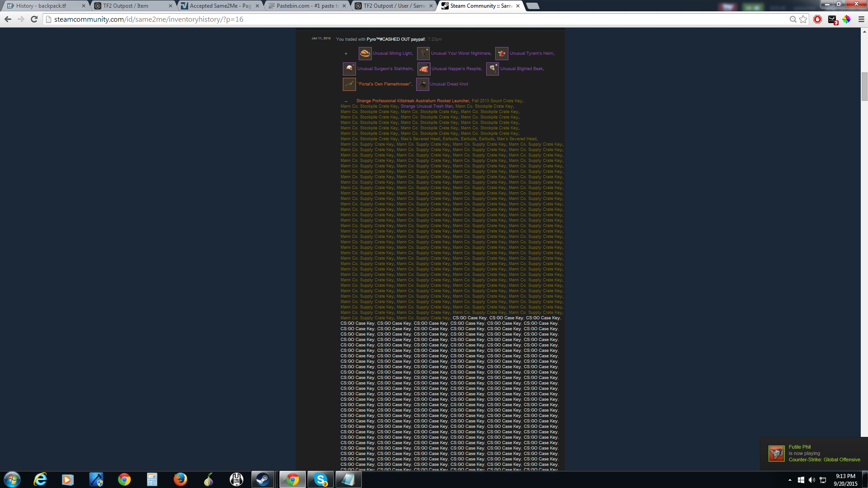The height and width of the screenshot is (488, 868).
Task: Click the Strange Unusual Trash Man link
Action: [426, 106]
